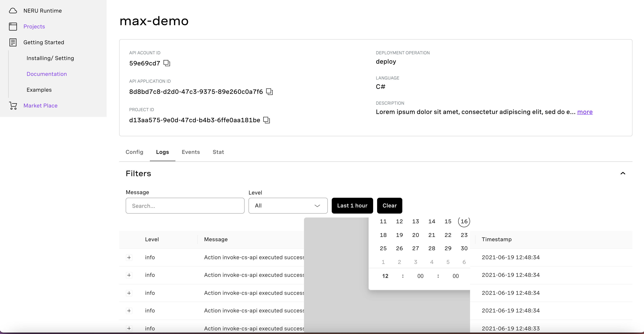Viewport: 644px width, 334px height.
Task: Click the NERU Runtime cloud icon
Action: pos(13,10)
